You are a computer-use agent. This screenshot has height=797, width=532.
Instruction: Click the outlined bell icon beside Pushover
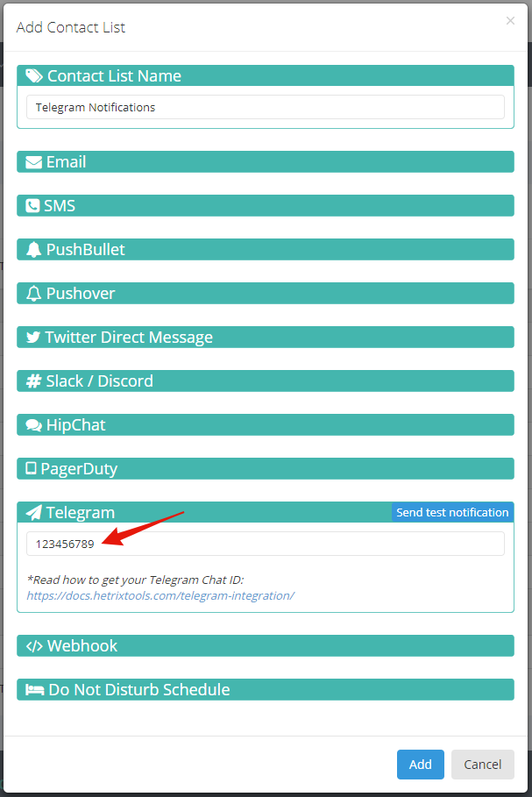point(33,293)
